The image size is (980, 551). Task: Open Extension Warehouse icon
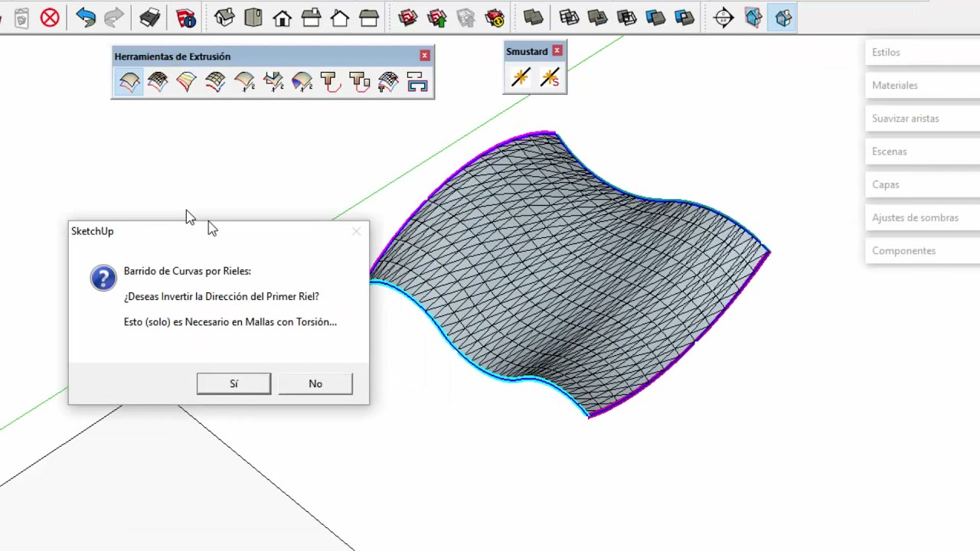tap(495, 18)
